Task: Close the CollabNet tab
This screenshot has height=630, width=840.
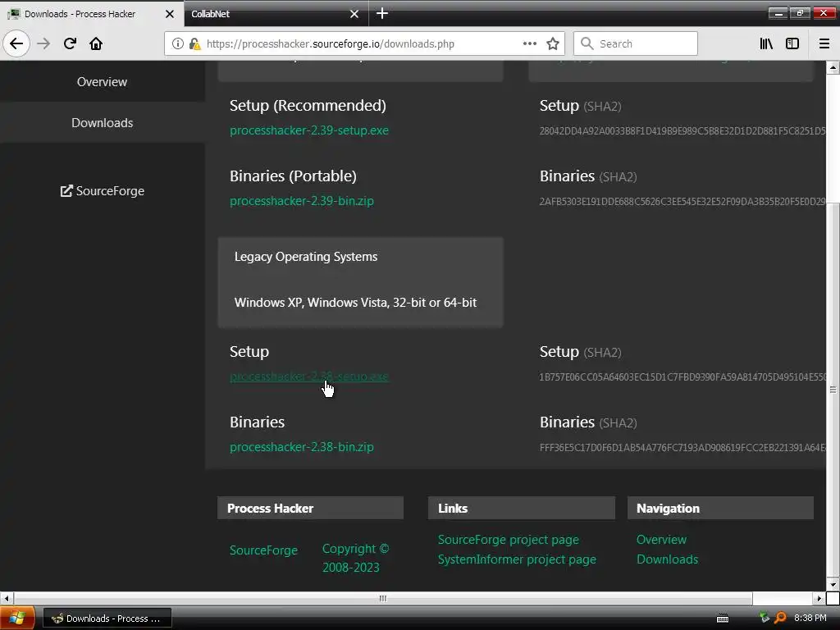Action: point(354,14)
